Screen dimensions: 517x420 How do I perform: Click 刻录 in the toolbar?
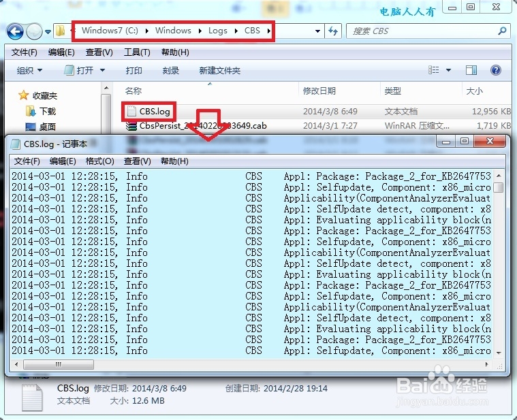click(x=170, y=70)
